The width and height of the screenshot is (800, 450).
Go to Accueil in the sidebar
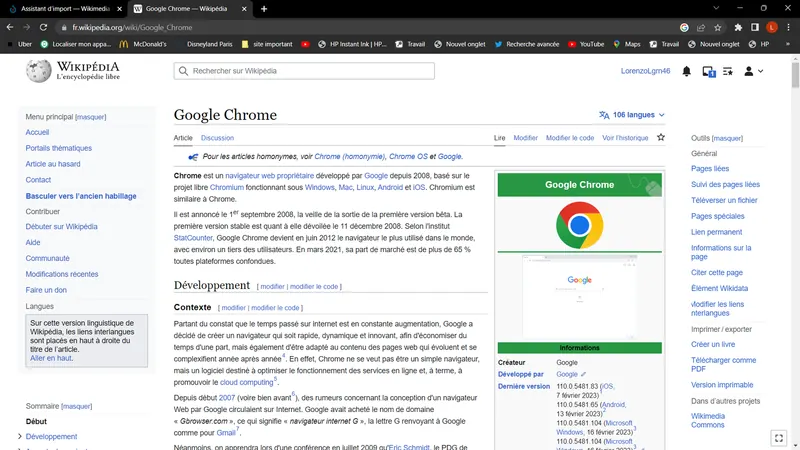tap(37, 132)
